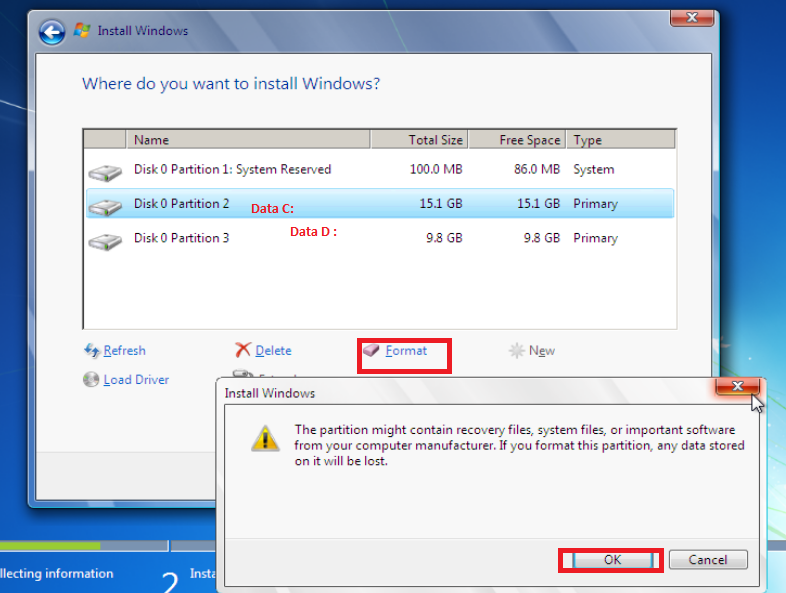This screenshot has height=593, width=786.
Task: Click the green installation progress bar
Action: (50, 545)
